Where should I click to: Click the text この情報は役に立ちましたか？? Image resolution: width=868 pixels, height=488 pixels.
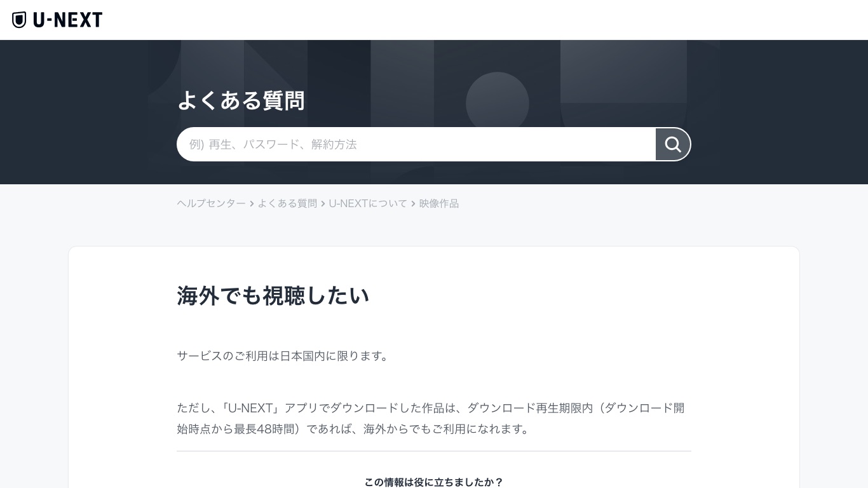click(434, 482)
